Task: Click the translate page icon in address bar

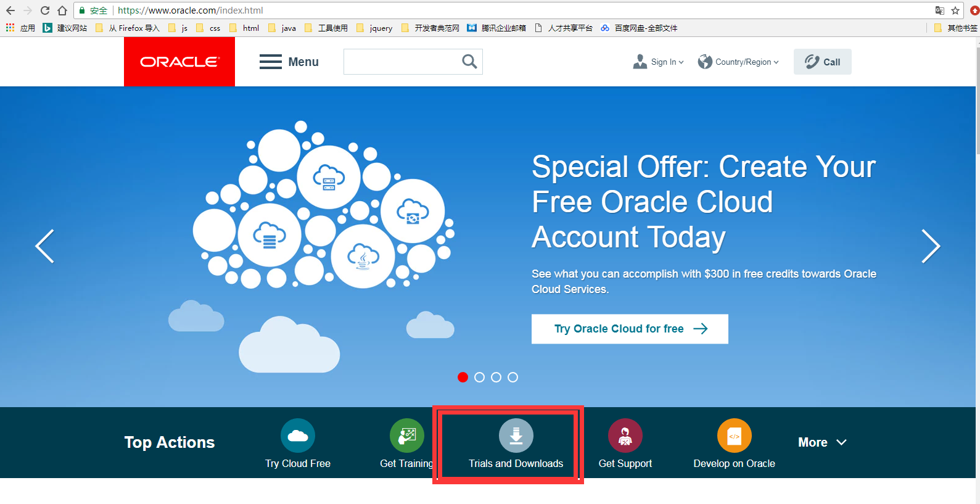Action: pyautogui.click(x=940, y=10)
